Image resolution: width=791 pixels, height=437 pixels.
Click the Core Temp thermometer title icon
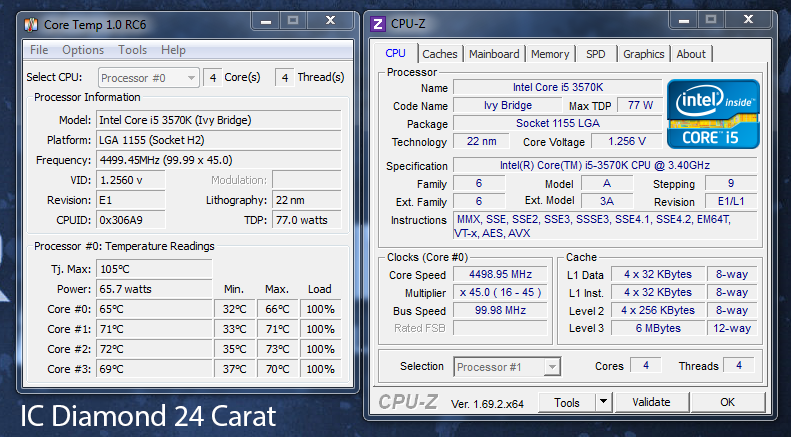30,23
